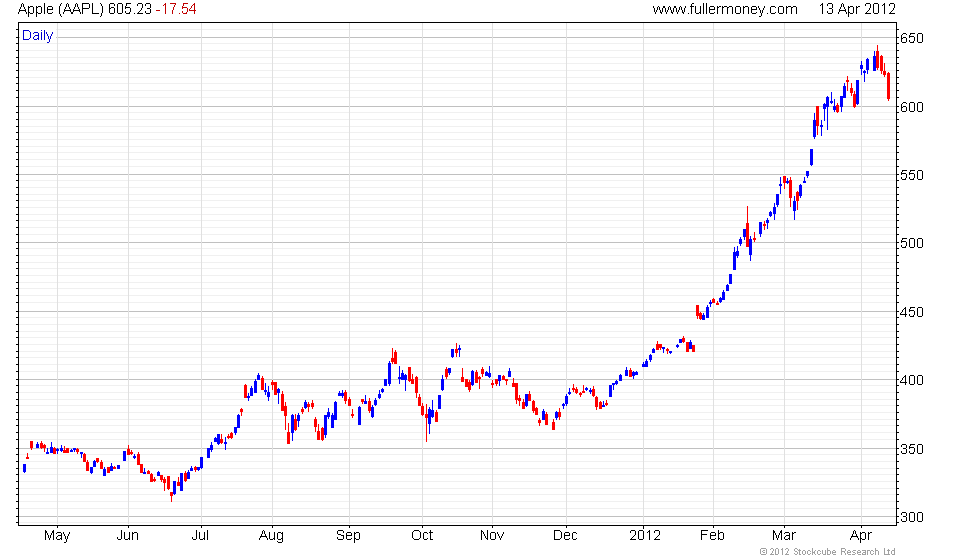Click the 'Feb' month axis label
The height and width of the screenshot is (560, 980).
click(712, 536)
